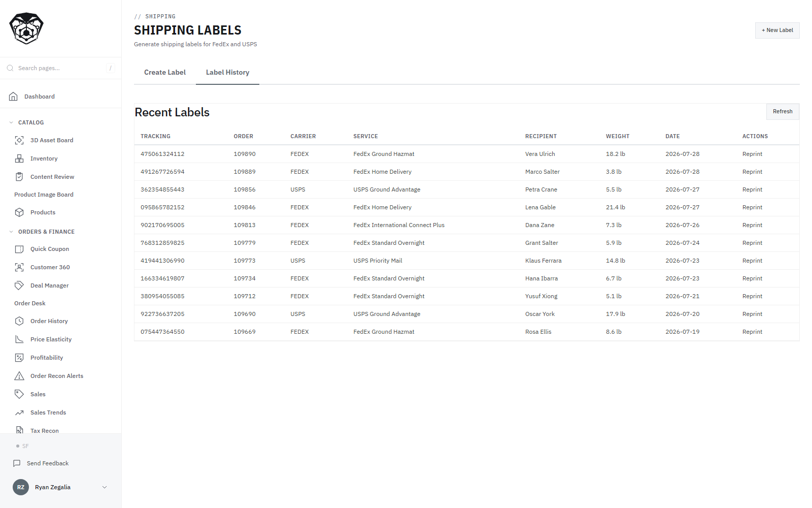Click the USPS Priority Mail service cell
This screenshot has height=508, width=812.
click(378, 261)
